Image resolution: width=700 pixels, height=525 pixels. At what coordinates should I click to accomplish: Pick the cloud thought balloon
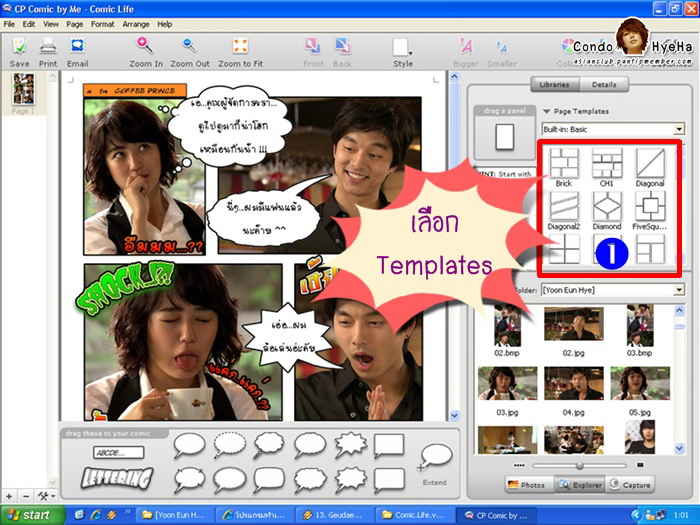[269, 445]
